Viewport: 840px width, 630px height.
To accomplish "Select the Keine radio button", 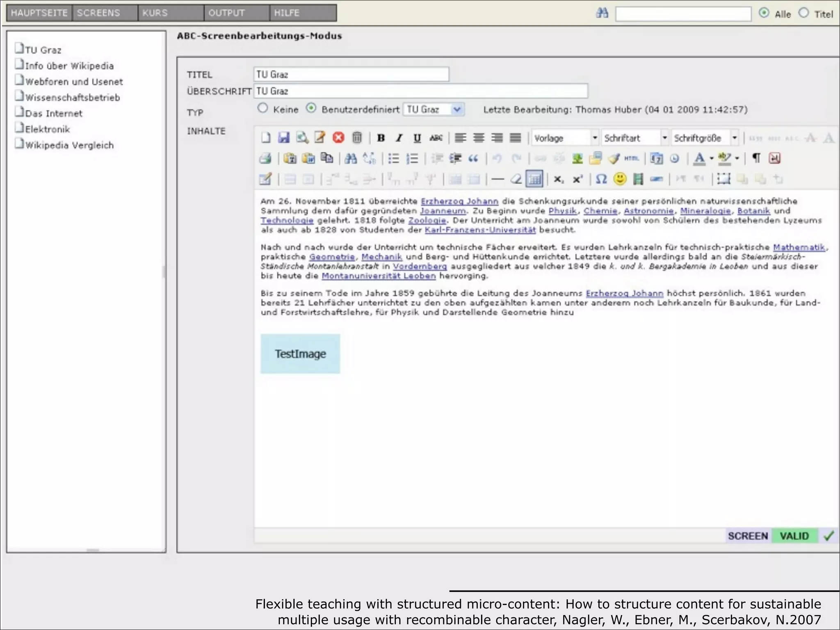I will tap(262, 108).
